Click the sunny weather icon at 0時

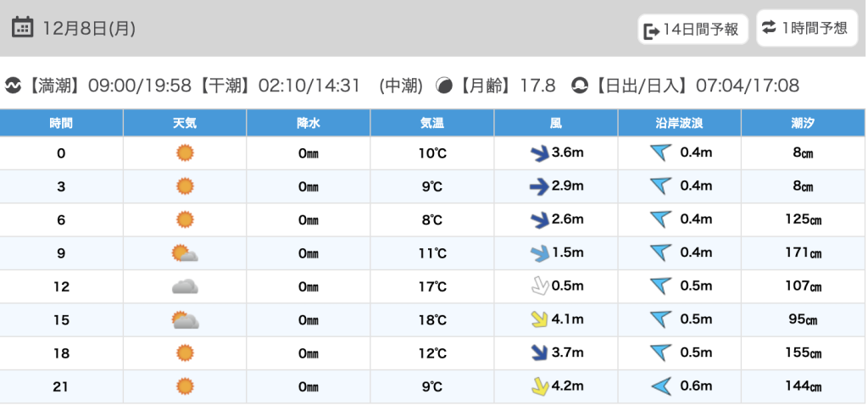coord(185,153)
